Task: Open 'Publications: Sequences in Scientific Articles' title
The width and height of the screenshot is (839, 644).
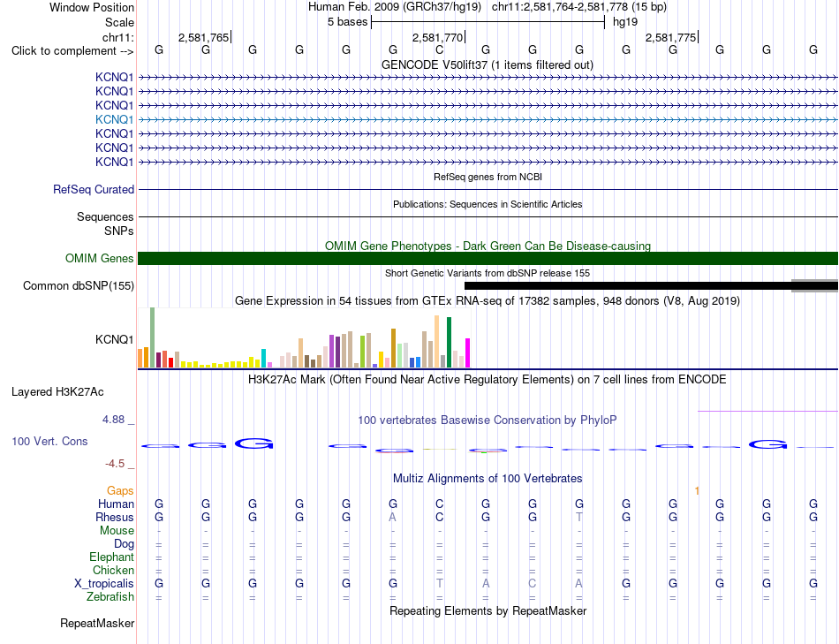Action: (488, 204)
